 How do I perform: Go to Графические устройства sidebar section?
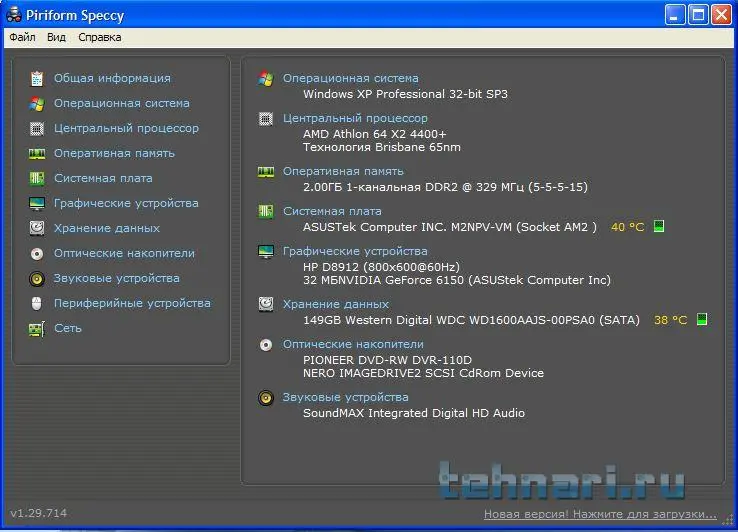(126, 203)
